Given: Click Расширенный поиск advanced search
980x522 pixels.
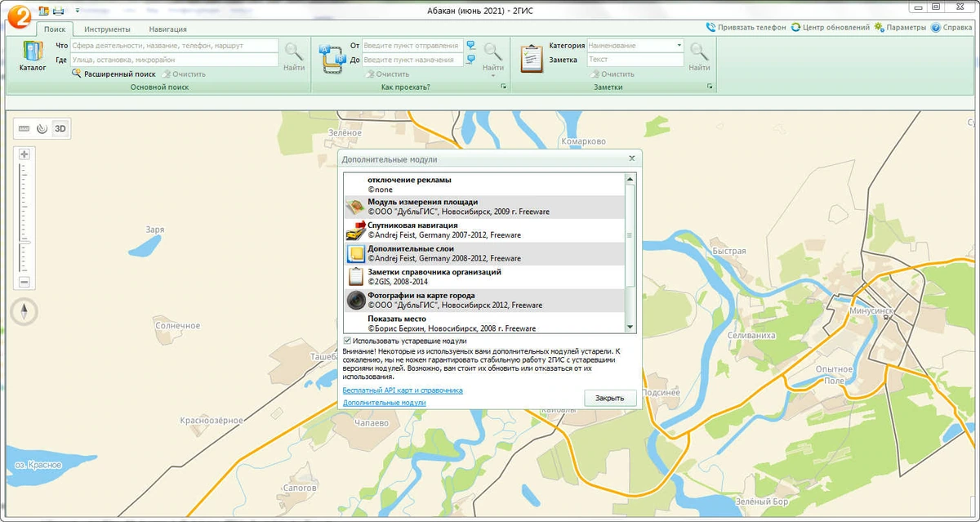Looking at the screenshot, I should [x=114, y=74].
